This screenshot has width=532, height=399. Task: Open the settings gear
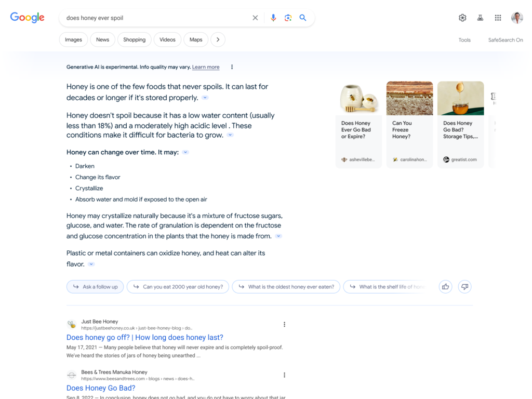tap(462, 18)
